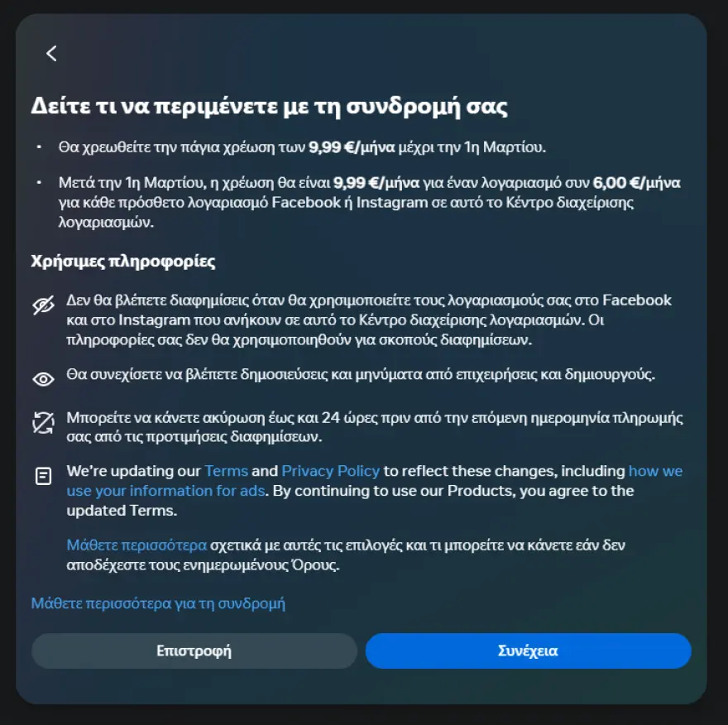The width and height of the screenshot is (728, 725).
Task: Open the Privacy Policy link
Action: [331, 471]
